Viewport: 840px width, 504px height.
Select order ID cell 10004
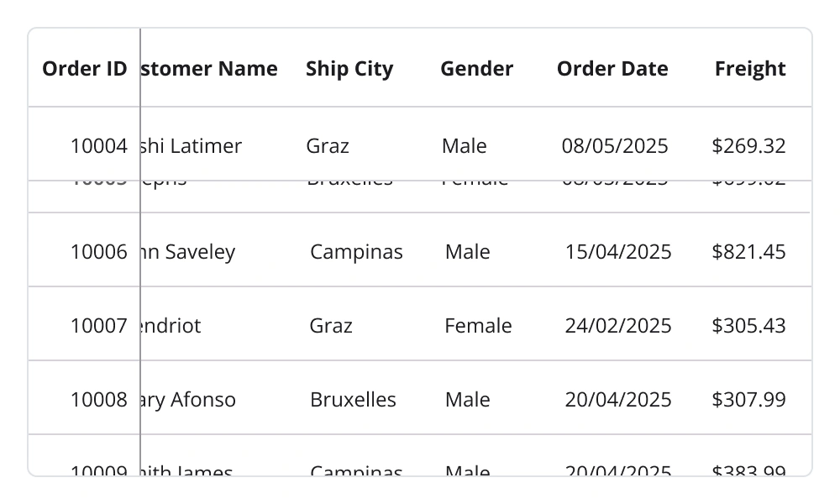(x=98, y=146)
